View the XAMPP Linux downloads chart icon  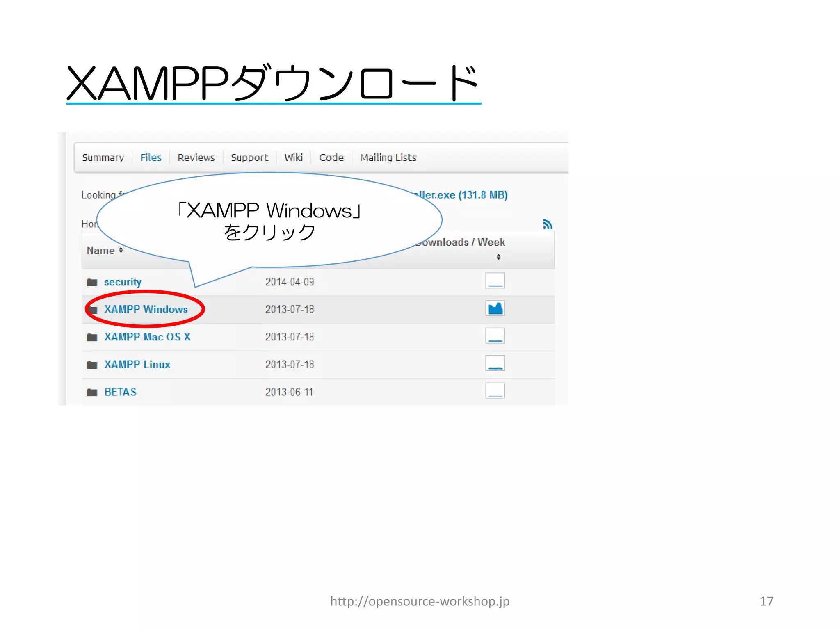click(x=495, y=363)
